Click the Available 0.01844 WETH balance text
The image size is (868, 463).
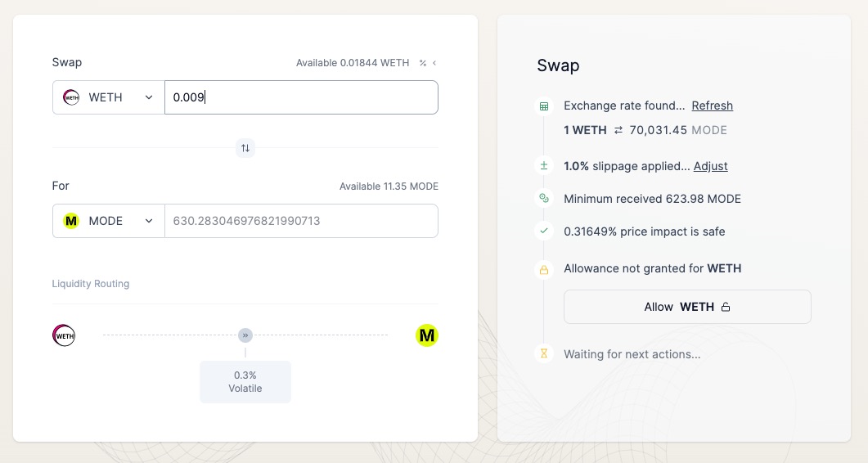tap(353, 63)
